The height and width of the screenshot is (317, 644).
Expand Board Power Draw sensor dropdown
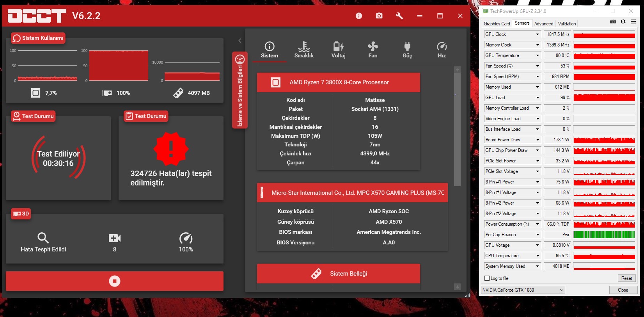click(538, 140)
